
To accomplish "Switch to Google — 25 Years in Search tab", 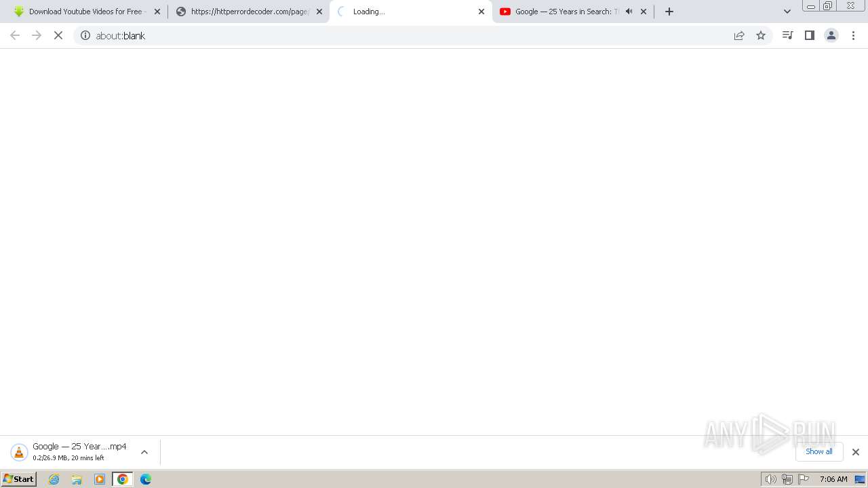I will (573, 12).
